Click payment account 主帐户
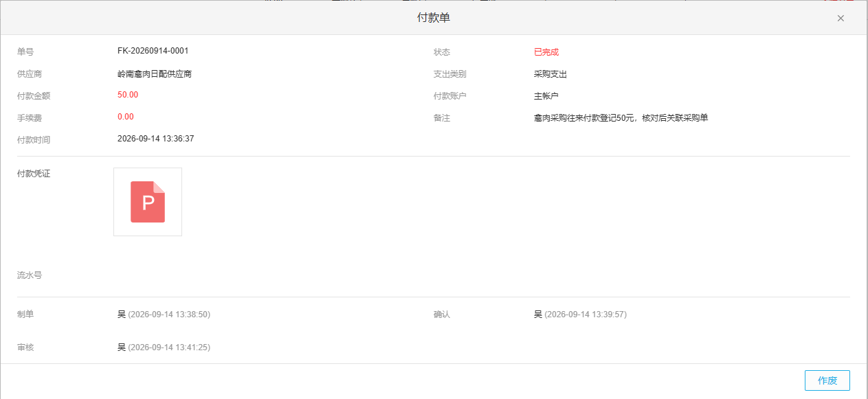Viewport: 868px width, 399px height. click(546, 96)
